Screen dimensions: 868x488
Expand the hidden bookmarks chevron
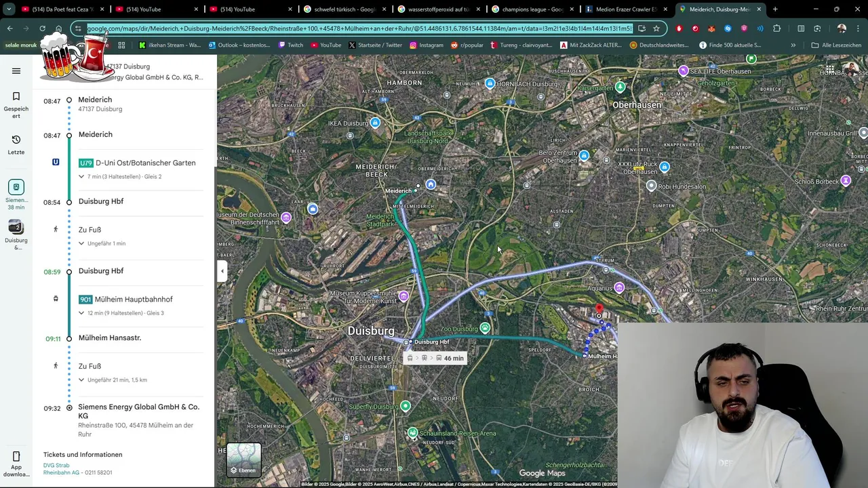pos(793,45)
